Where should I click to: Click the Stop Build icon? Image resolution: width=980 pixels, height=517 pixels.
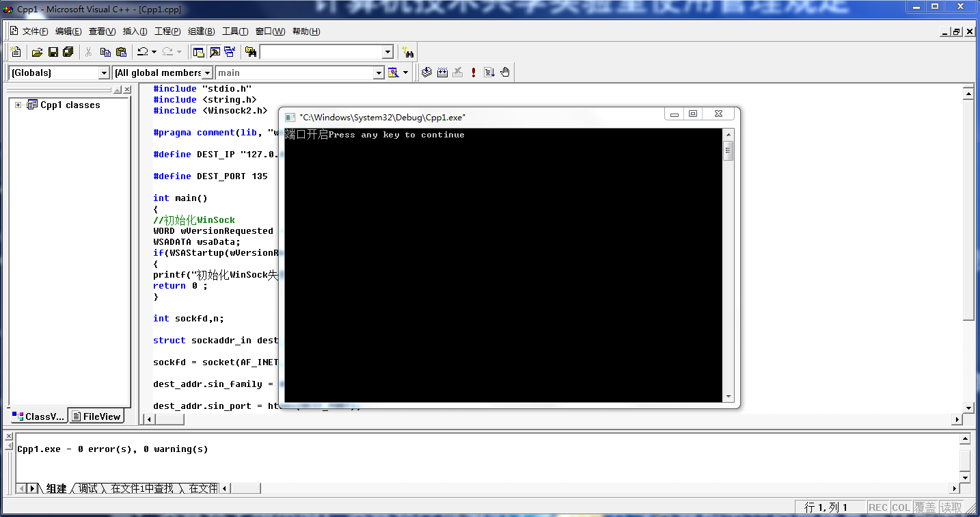click(x=458, y=72)
